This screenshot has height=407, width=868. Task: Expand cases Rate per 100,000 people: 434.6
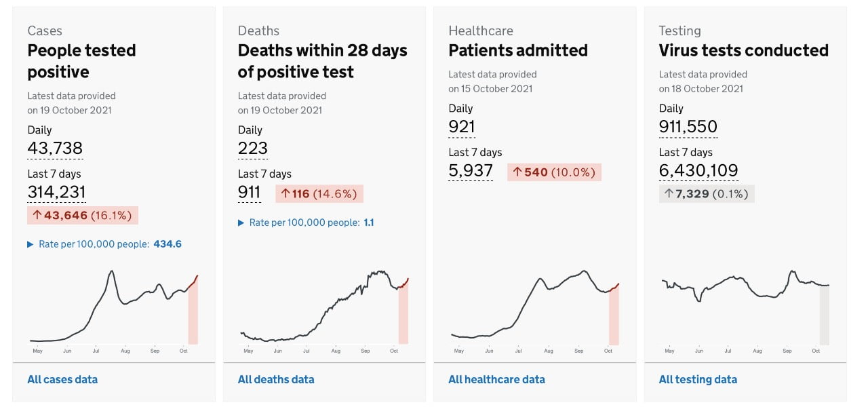[x=104, y=244]
